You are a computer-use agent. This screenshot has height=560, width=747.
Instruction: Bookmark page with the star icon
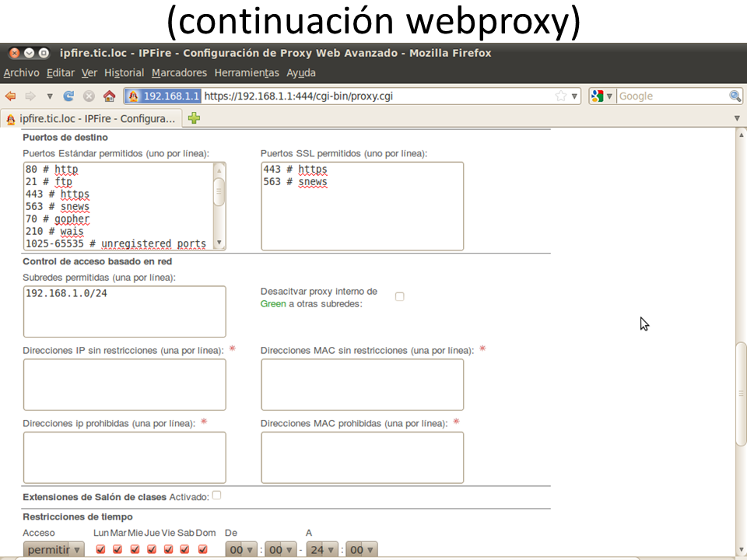pos(560,96)
